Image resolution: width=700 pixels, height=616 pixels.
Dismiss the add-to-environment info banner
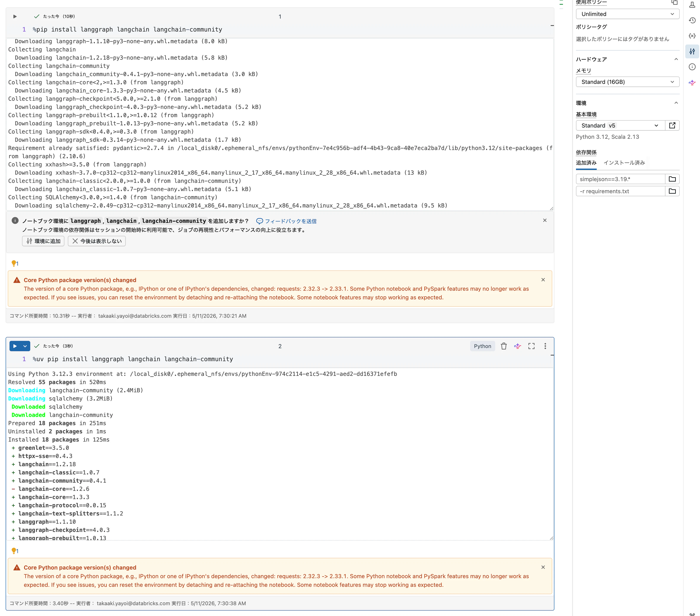click(544, 220)
